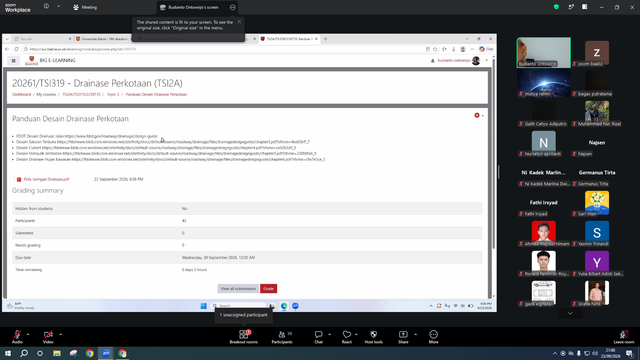This screenshot has width=640, height=360.
Task: Open view options on Budianto's screen tab
Action: pyautogui.click(x=232, y=7)
